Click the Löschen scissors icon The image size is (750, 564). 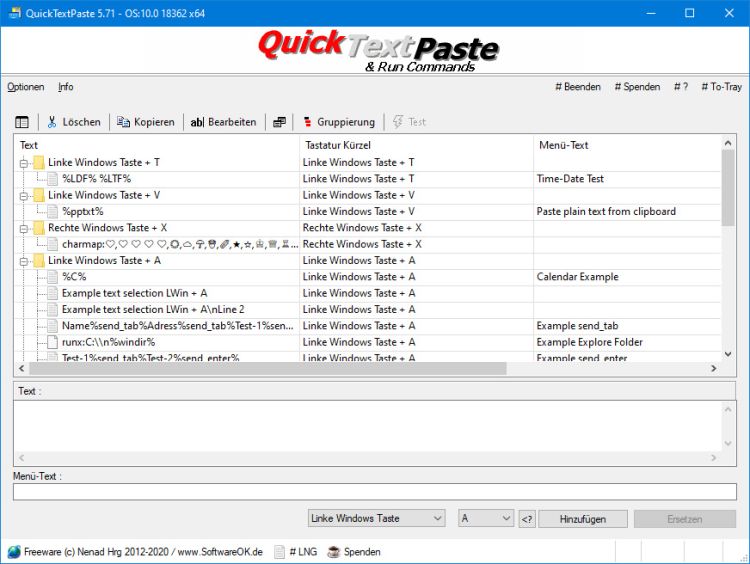52,122
